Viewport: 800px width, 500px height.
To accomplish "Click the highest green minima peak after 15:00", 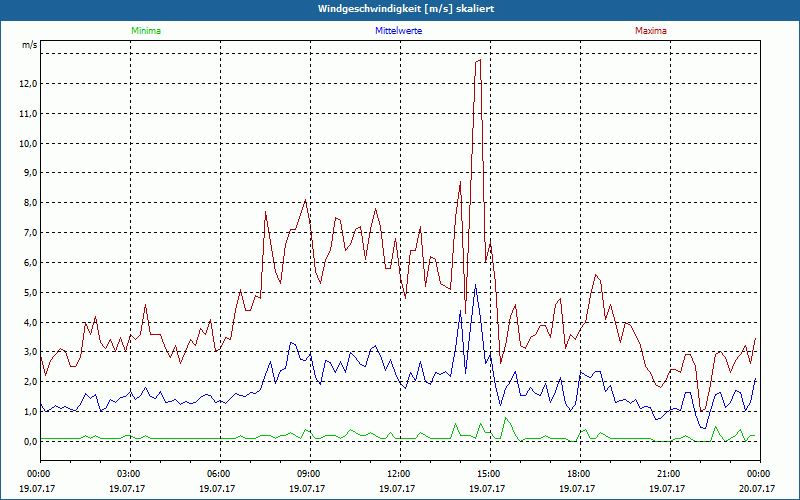I will (x=506, y=418).
